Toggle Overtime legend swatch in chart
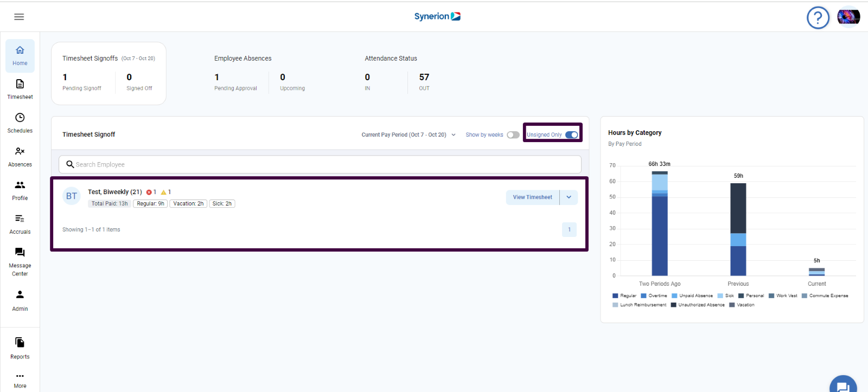The height and width of the screenshot is (392, 868). click(x=643, y=296)
